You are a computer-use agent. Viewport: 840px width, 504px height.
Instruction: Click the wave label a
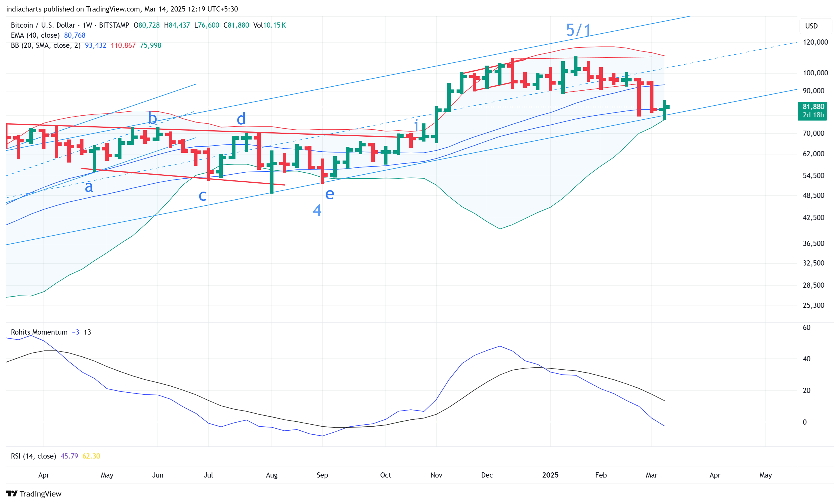click(x=89, y=187)
